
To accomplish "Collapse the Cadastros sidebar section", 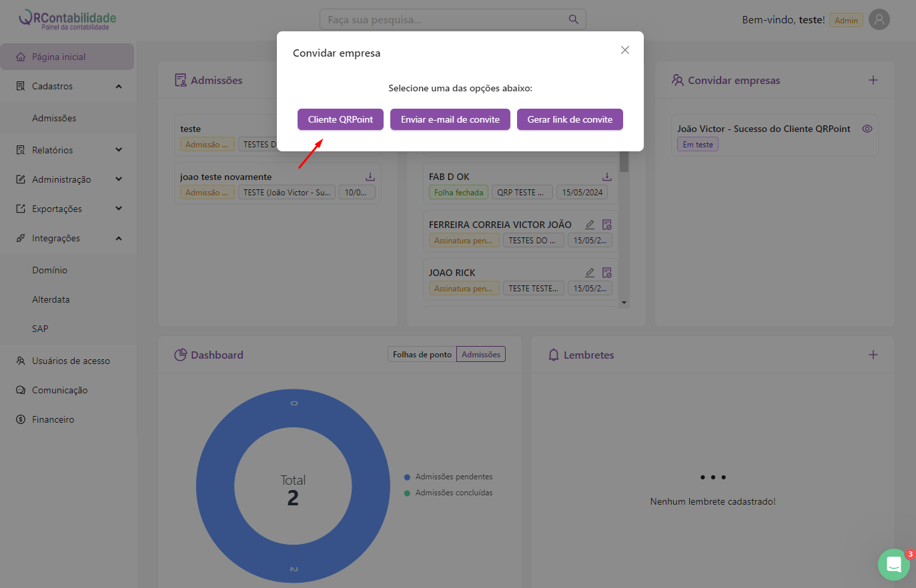I will point(119,86).
